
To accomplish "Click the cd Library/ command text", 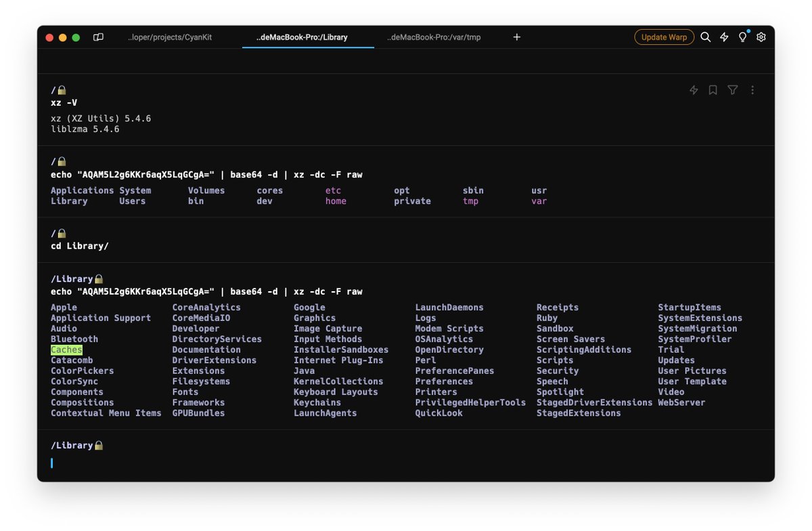I will coord(80,246).
